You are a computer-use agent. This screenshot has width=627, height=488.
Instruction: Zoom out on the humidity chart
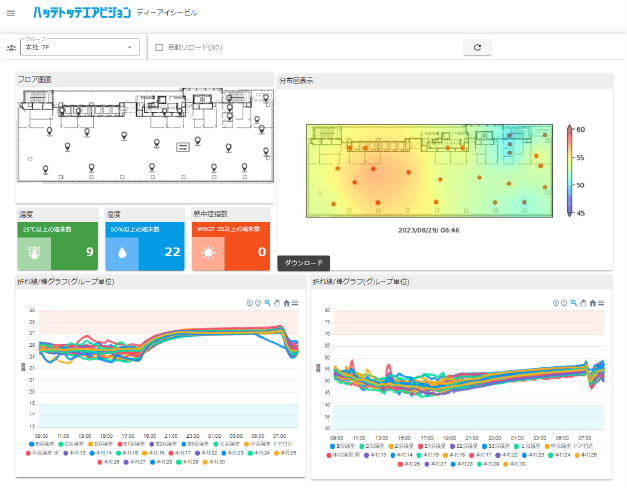tap(564, 303)
